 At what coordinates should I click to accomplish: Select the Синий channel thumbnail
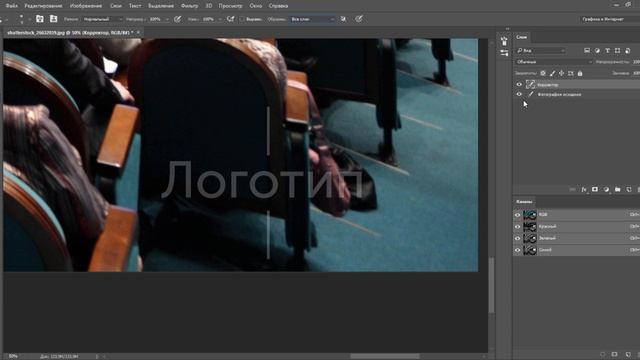530,250
